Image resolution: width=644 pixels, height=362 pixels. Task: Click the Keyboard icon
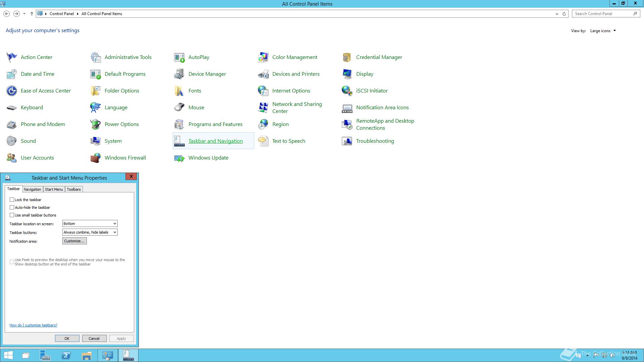12,108
